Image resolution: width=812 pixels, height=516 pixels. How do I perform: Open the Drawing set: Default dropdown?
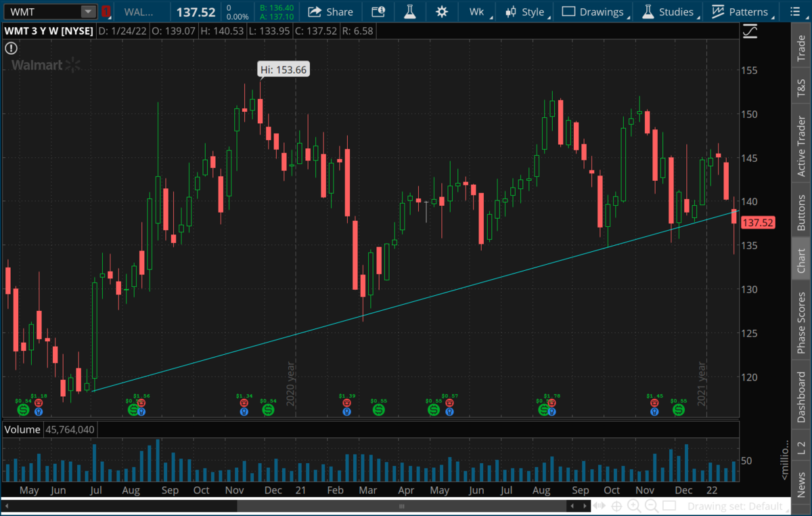point(739,506)
